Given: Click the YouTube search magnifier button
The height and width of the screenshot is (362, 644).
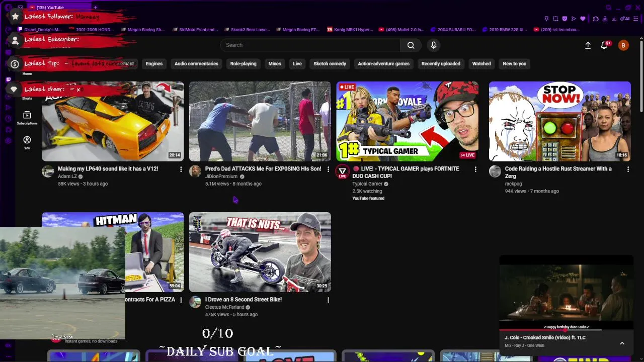Looking at the screenshot, I should coord(411,45).
